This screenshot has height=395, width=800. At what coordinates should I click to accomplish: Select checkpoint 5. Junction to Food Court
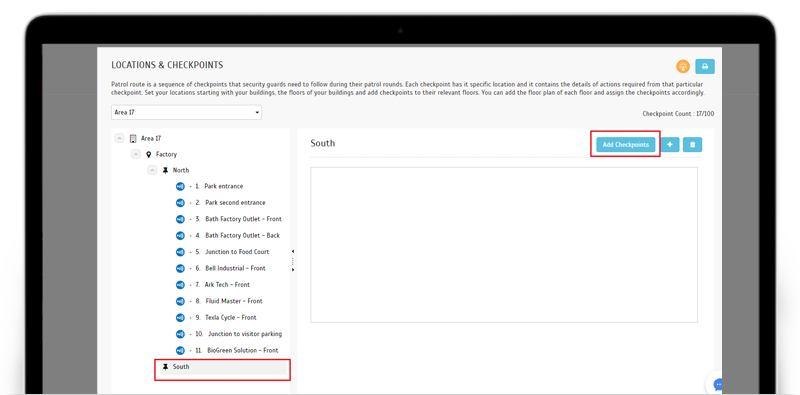[232, 252]
